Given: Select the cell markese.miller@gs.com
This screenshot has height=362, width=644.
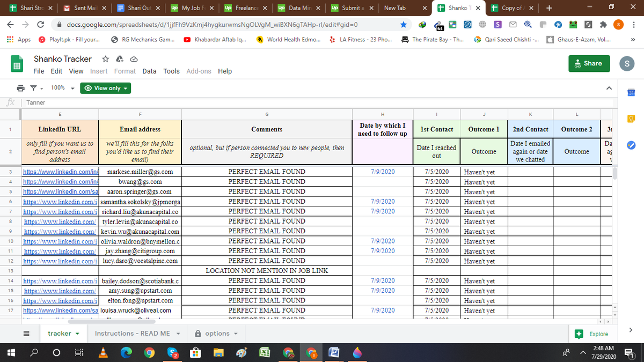Looking at the screenshot, I should (x=140, y=172).
